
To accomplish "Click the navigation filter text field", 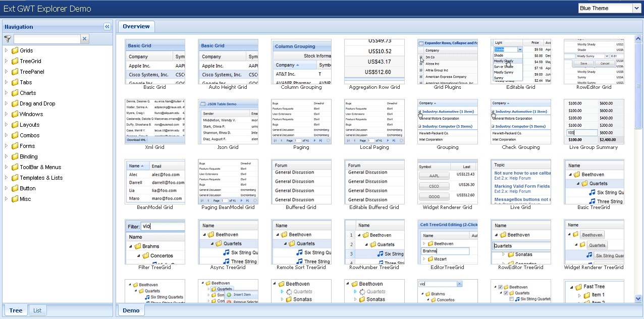I will click(46, 39).
